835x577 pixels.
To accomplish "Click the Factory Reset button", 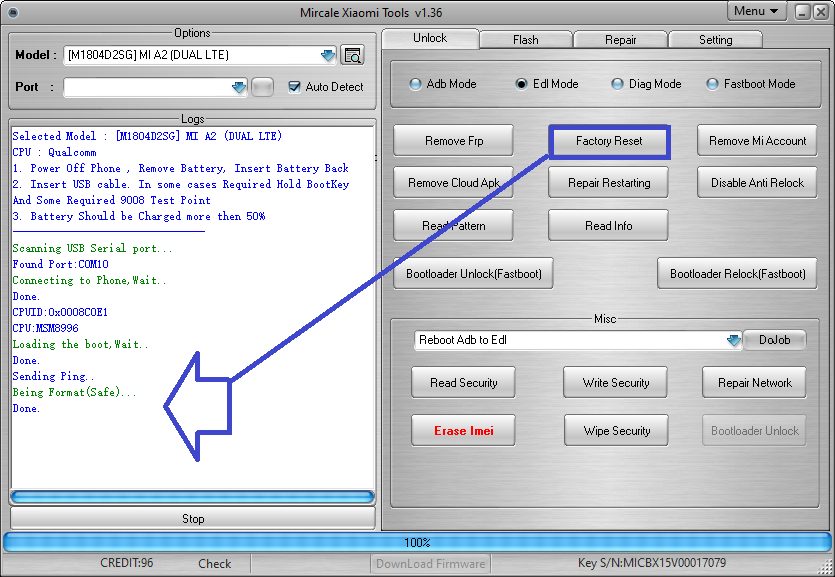I will 609,141.
